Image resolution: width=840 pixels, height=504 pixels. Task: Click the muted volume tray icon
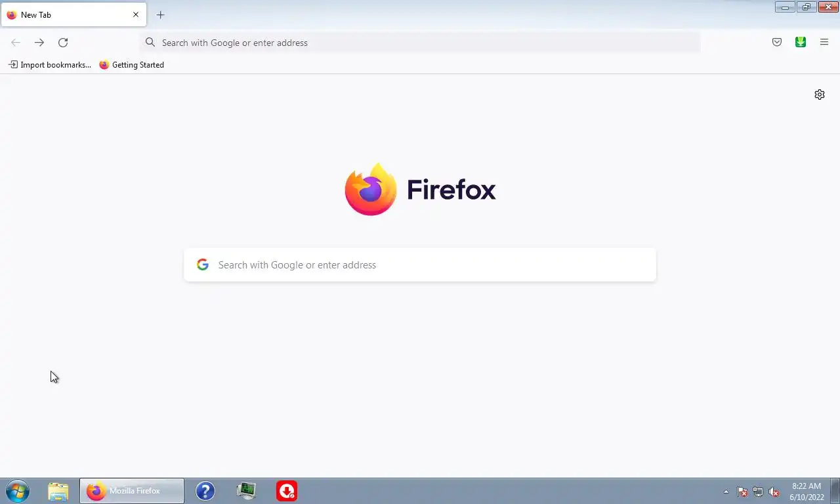tap(774, 492)
